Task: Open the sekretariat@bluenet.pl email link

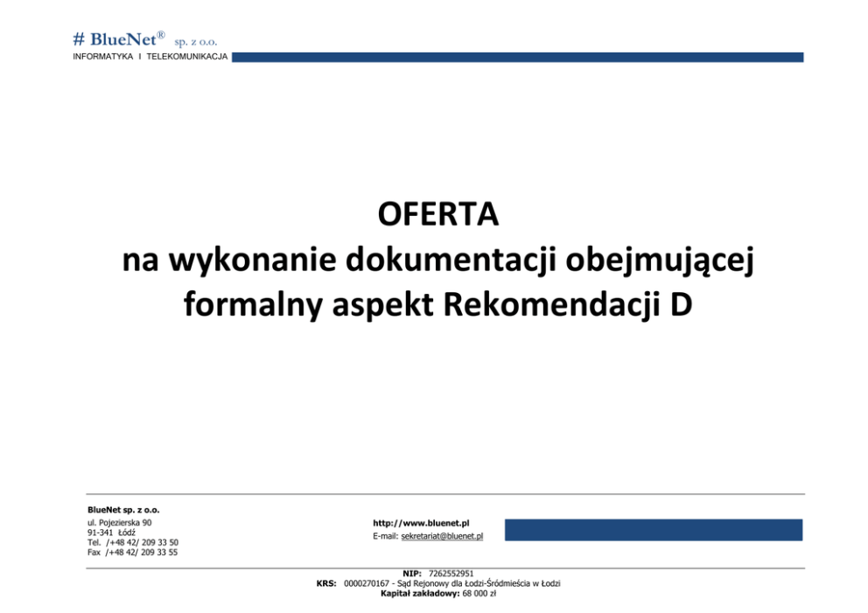Action: [x=442, y=535]
